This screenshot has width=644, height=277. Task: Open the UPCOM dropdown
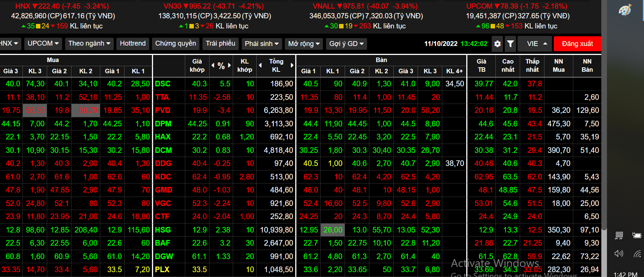pos(43,44)
